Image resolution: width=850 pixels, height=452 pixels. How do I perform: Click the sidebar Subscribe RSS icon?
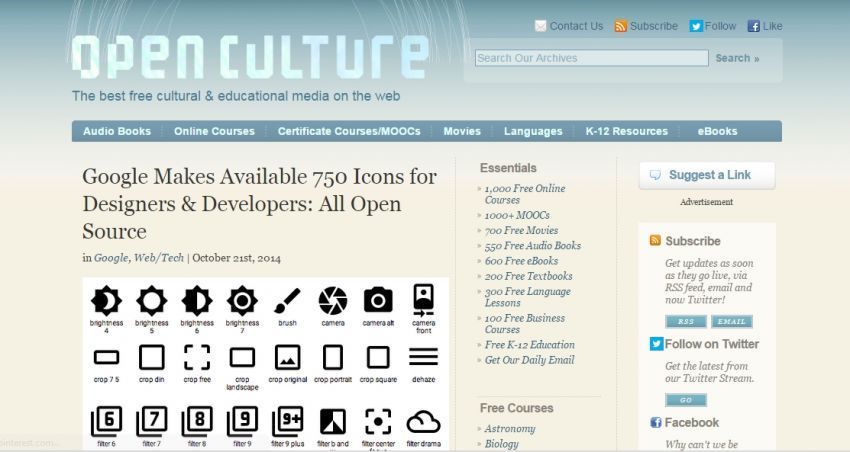(x=655, y=240)
